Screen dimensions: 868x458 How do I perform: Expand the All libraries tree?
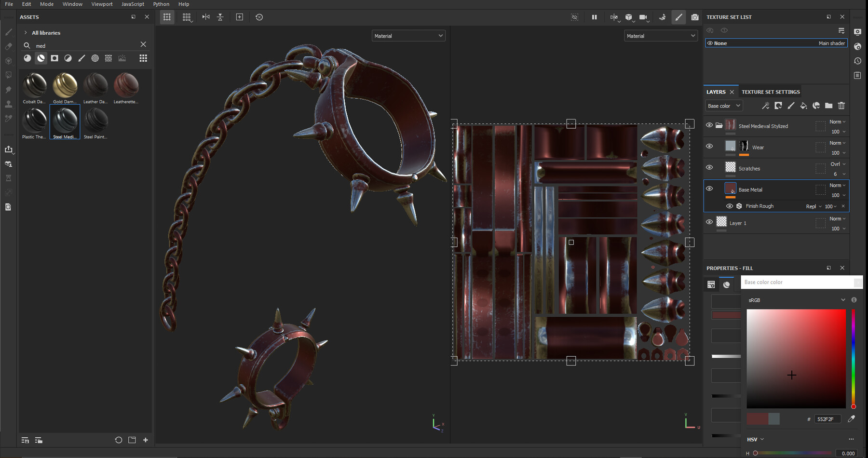pyautogui.click(x=26, y=33)
